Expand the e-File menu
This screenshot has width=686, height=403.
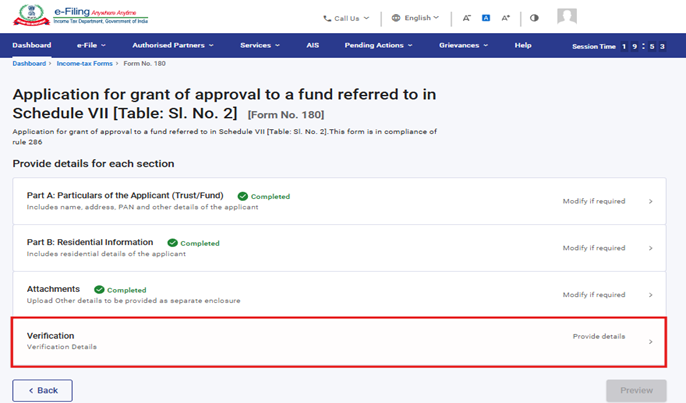[x=91, y=46]
